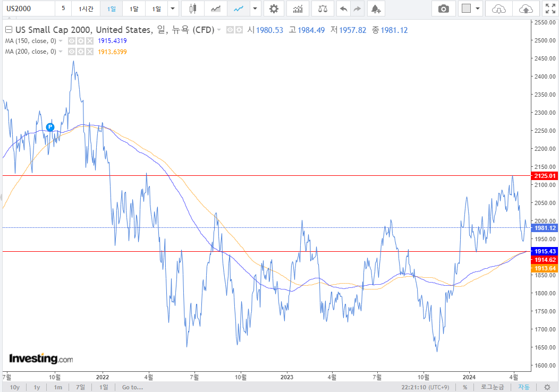Select the 5 minute interval
This screenshot has height=392, width=559.
tap(63, 8)
